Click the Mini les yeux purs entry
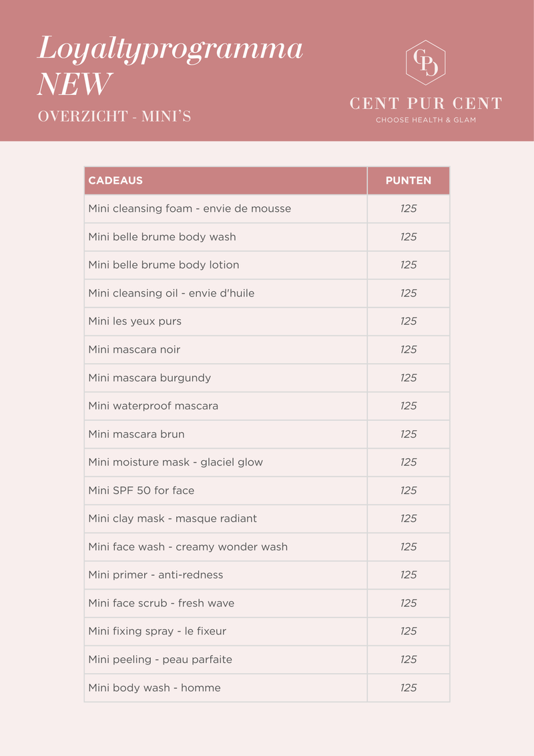Screen dimensions: 534x756 (x=135, y=321)
